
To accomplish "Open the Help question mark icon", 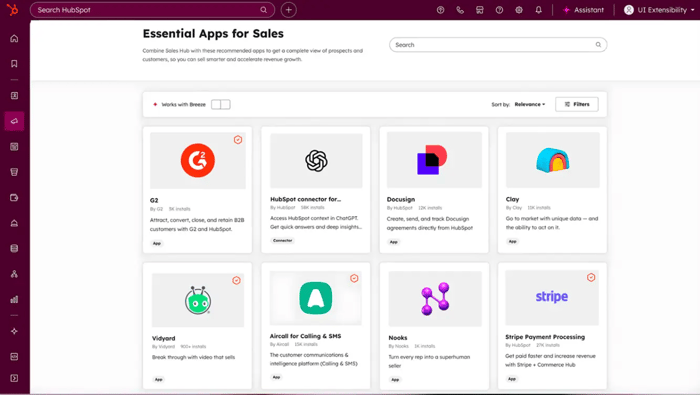I will coord(500,10).
